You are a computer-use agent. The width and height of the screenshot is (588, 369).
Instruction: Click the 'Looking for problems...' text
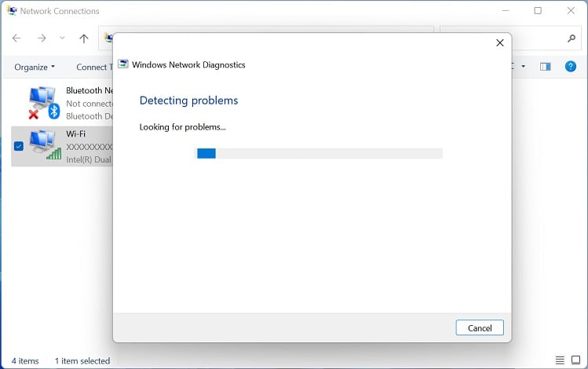tap(183, 127)
